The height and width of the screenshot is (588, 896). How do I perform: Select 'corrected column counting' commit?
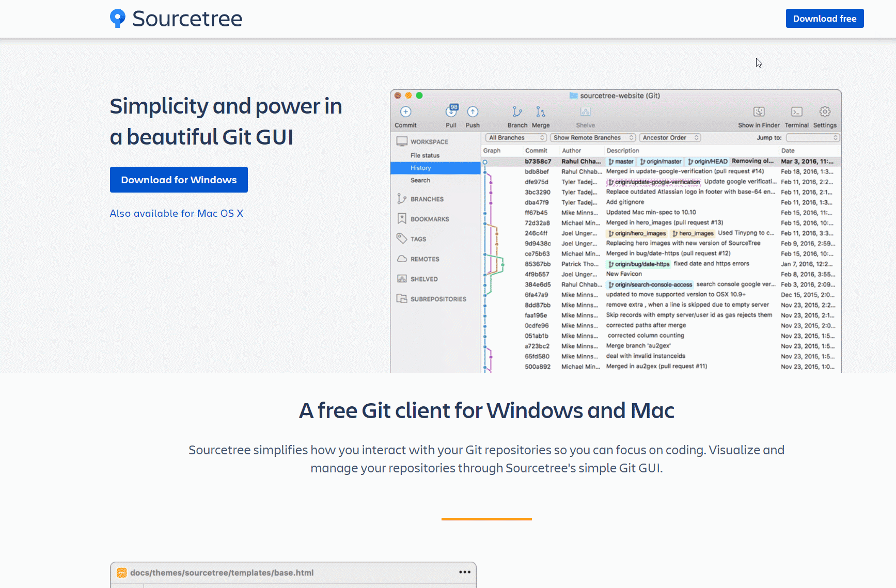click(661, 336)
